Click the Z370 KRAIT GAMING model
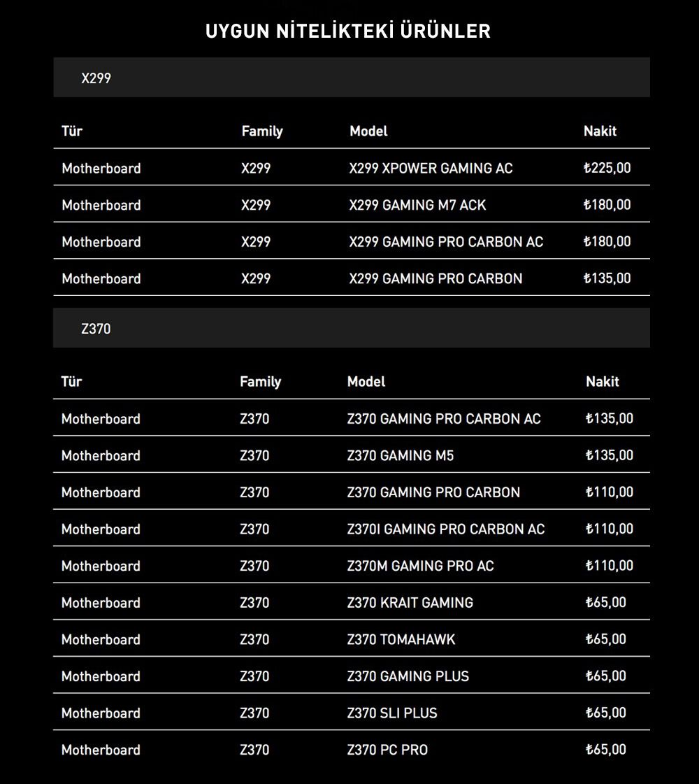 pyautogui.click(x=410, y=603)
